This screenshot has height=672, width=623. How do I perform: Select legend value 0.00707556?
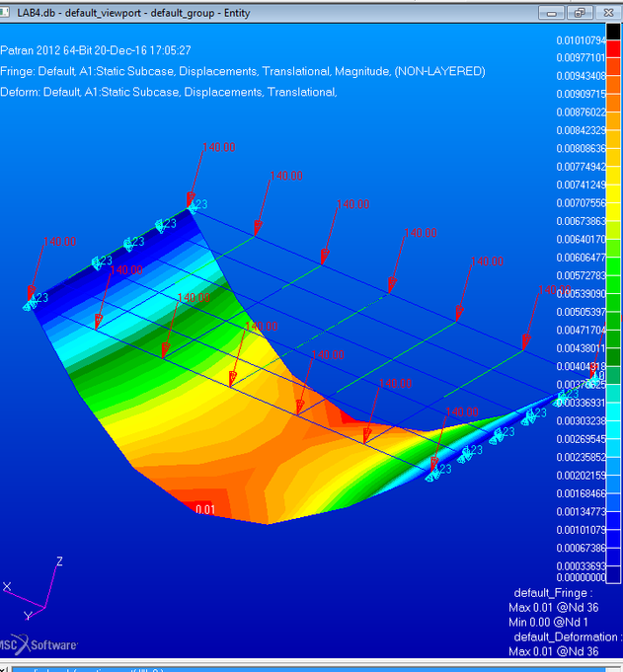tap(581, 202)
